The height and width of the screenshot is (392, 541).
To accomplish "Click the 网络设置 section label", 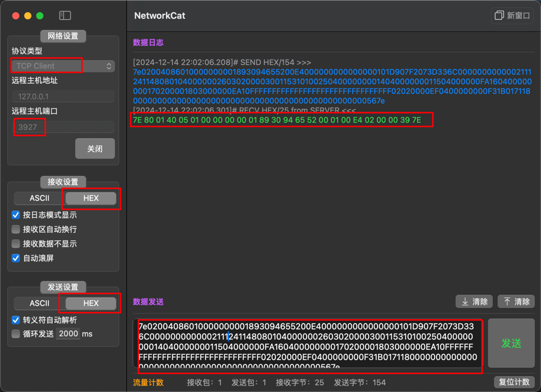I will tap(63, 36).
